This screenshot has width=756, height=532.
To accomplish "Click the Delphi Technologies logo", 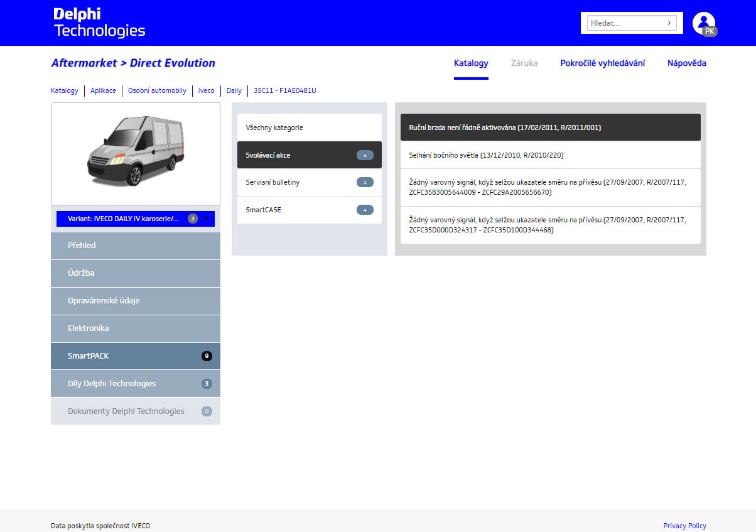I will point(99,23).
